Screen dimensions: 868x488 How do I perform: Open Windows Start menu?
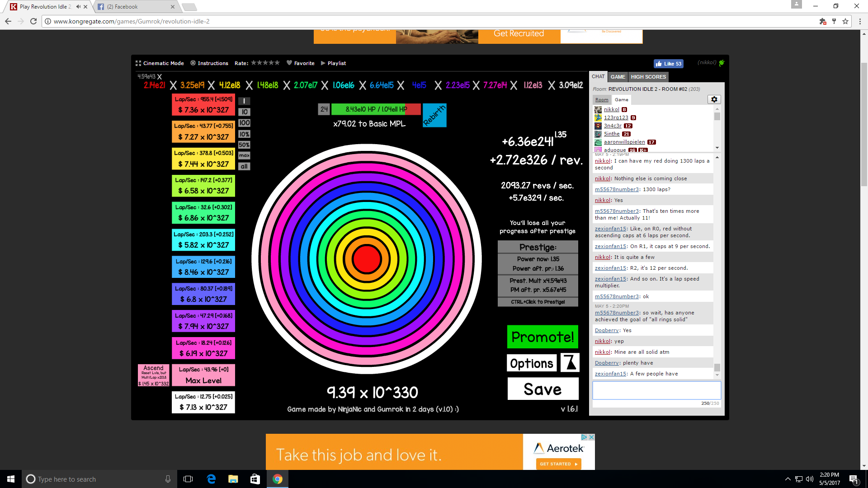coord(11,479)
